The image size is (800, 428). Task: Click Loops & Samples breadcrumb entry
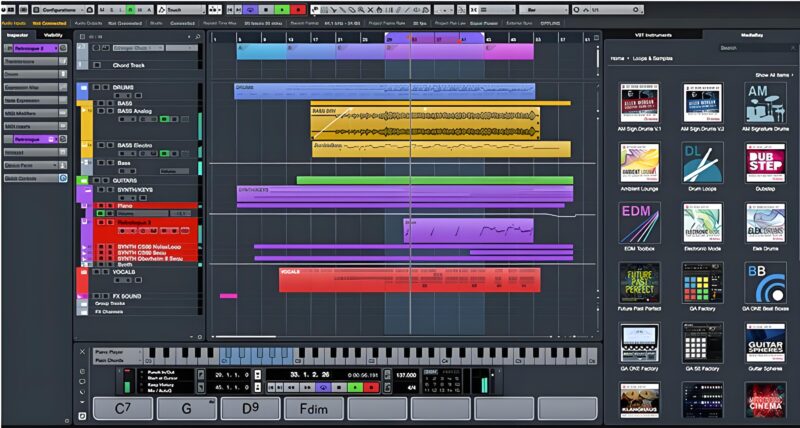[653, 59]
